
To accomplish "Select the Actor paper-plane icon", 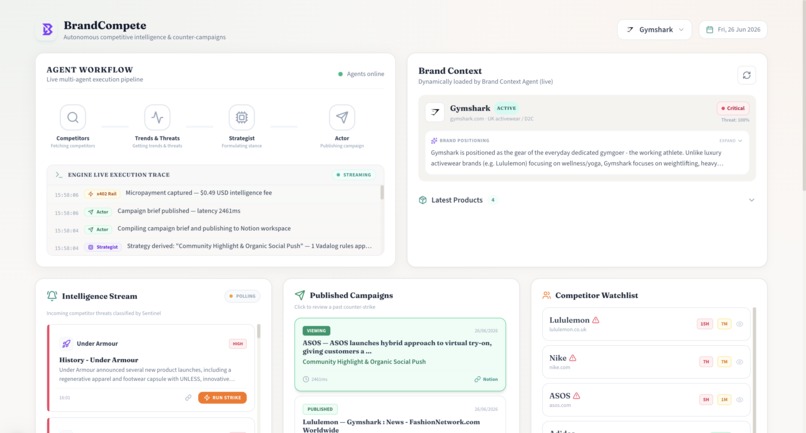I will (342, 117).
